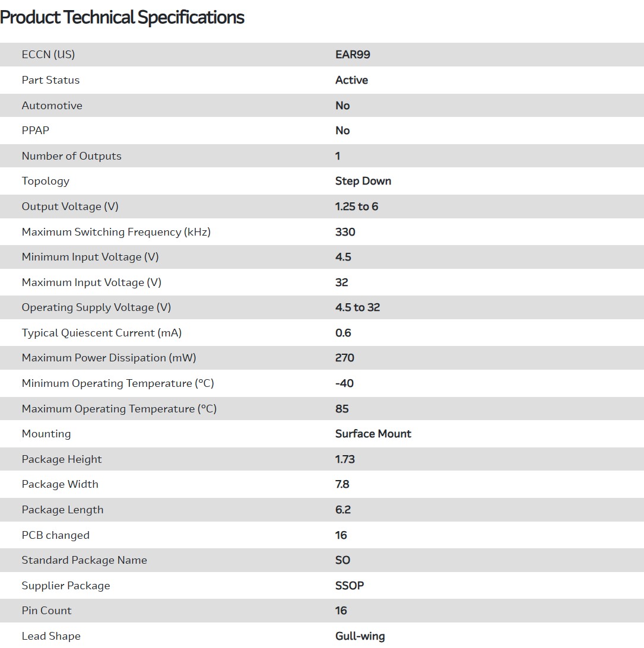Screen dimensions: 644x648
Task: Select the Number of Outputs label
Action: 71,156
